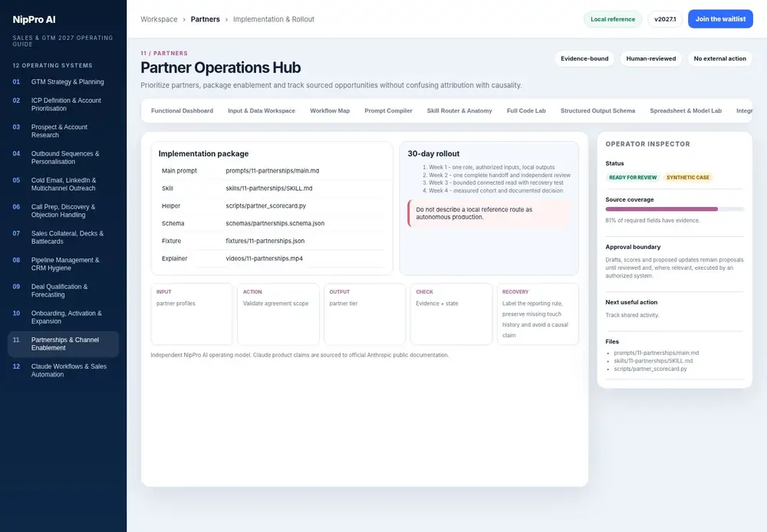Click fixtures/11-partnerships.json path
Viewport: 767px width, 532px height.
pyautogui.click(x=265, y=241)
